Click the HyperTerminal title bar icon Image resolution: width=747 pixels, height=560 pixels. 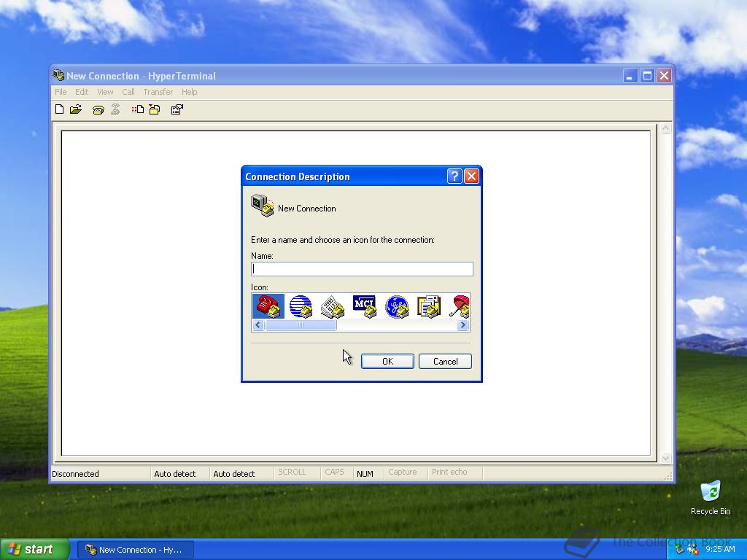pos(58,75)
